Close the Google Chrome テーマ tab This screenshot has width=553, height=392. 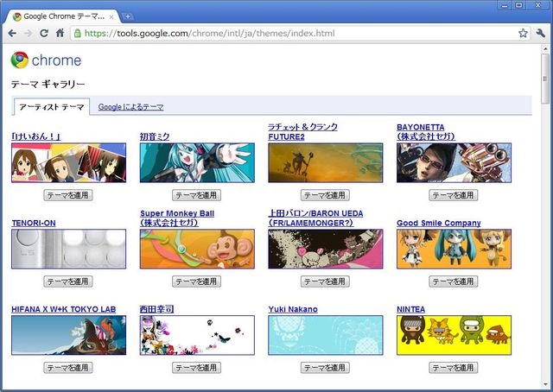tap(112, 16)
